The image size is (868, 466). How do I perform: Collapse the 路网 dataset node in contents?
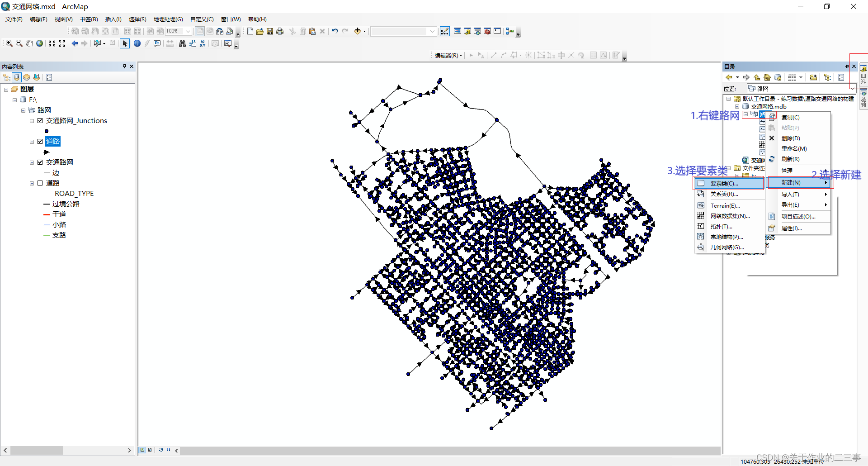[x=23, y=110]
